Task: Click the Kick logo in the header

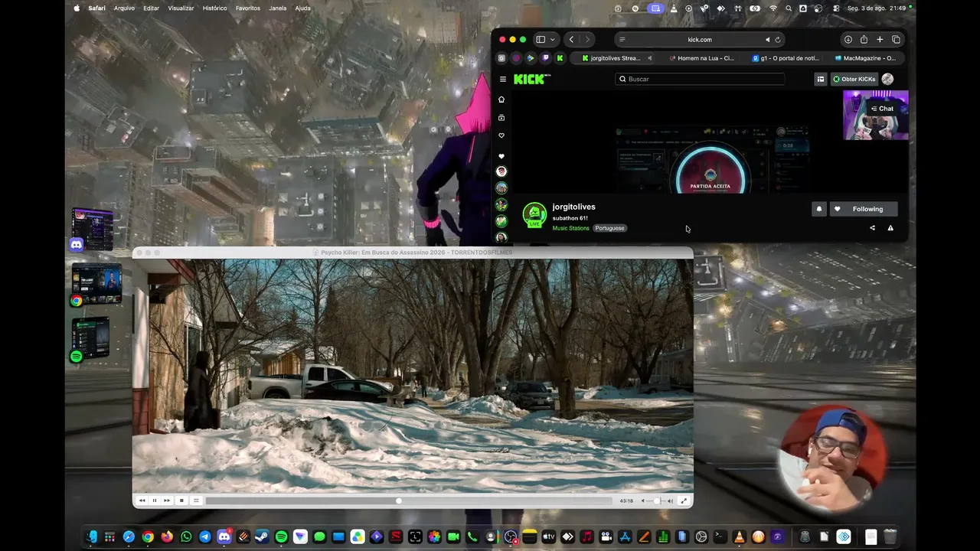Action: (532, 79)
